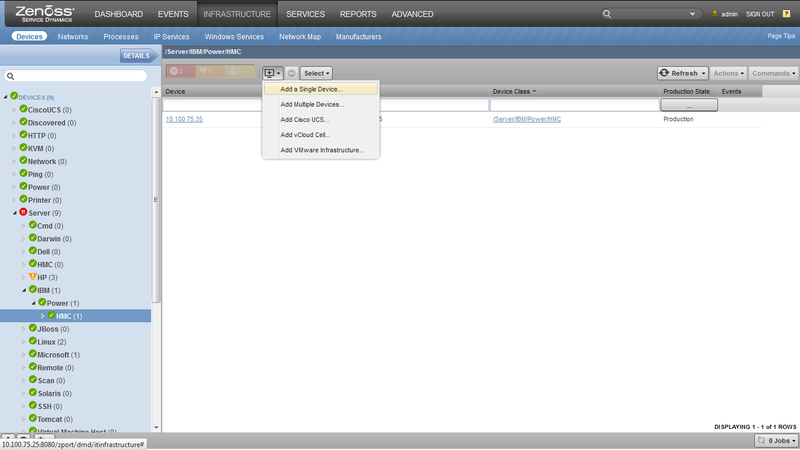
Task: Collapse the IBM tree node
Action: point(24,290)
